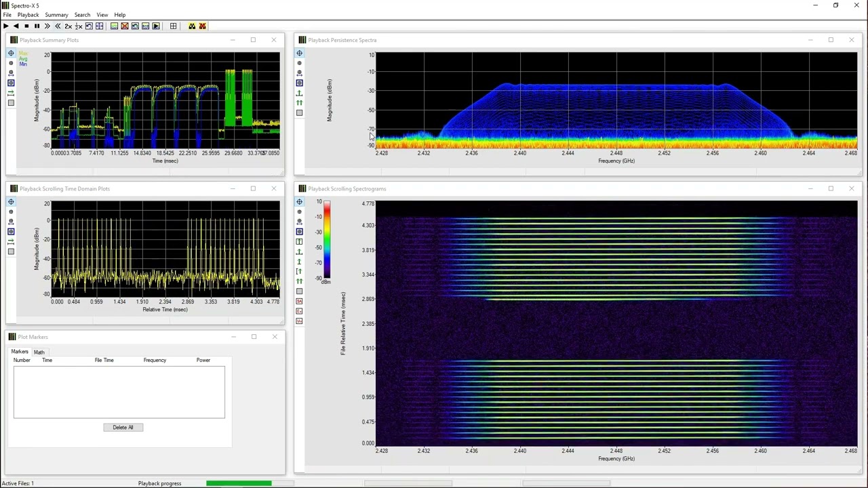Toggle boxed zoom tool in Summary Plots panel
This screenshot has width=868, height=488.
point(11,83)
